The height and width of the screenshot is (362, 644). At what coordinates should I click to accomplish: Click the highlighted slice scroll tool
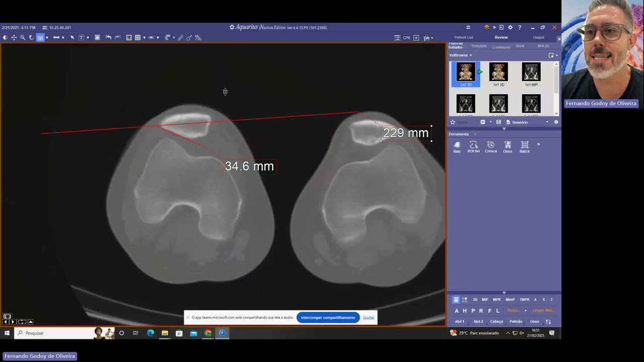(x=40, y=38)
